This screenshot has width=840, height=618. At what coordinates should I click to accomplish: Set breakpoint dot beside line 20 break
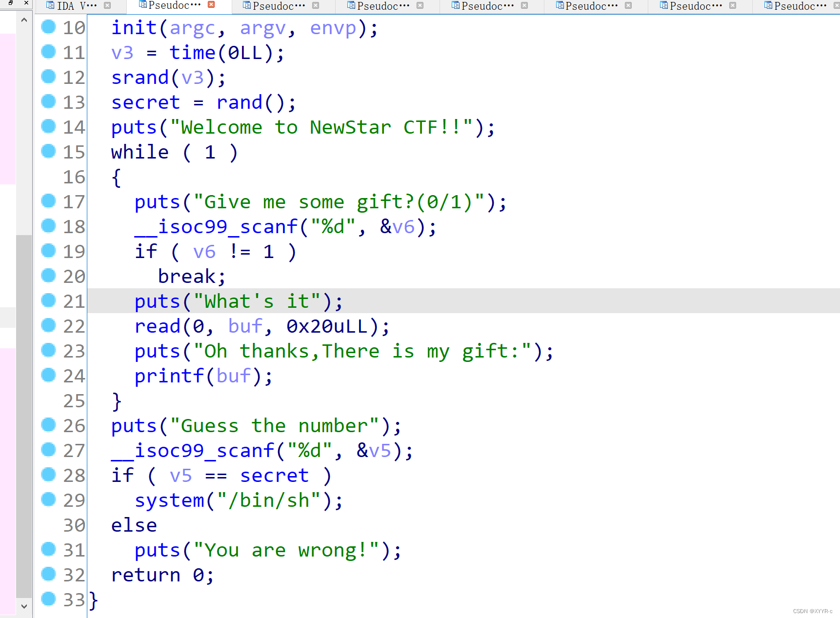[x=48, y=276]
